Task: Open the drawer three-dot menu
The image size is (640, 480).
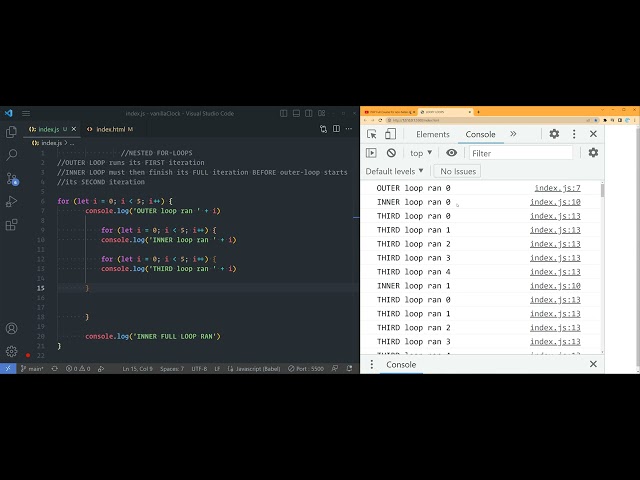Action: (371, 364)
